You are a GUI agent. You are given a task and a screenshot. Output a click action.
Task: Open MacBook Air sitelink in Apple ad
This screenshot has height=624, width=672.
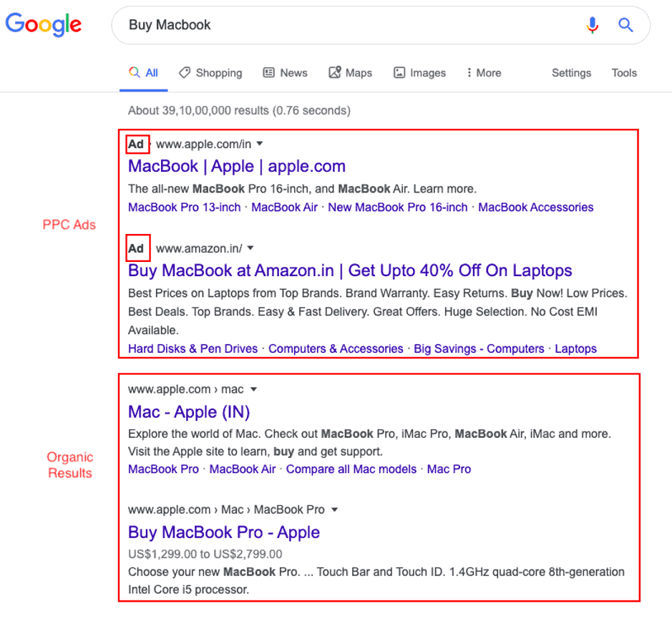click(284, 208)
